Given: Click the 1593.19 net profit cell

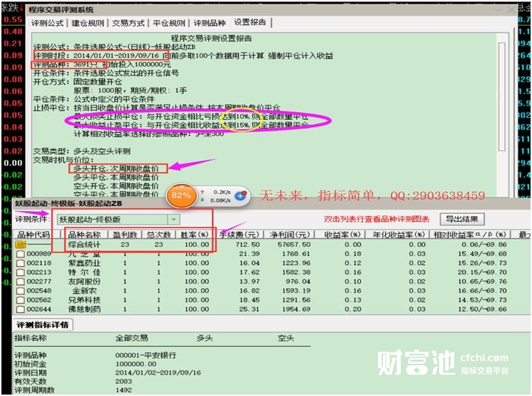Looking at the screenshot, I should (296, 290).
